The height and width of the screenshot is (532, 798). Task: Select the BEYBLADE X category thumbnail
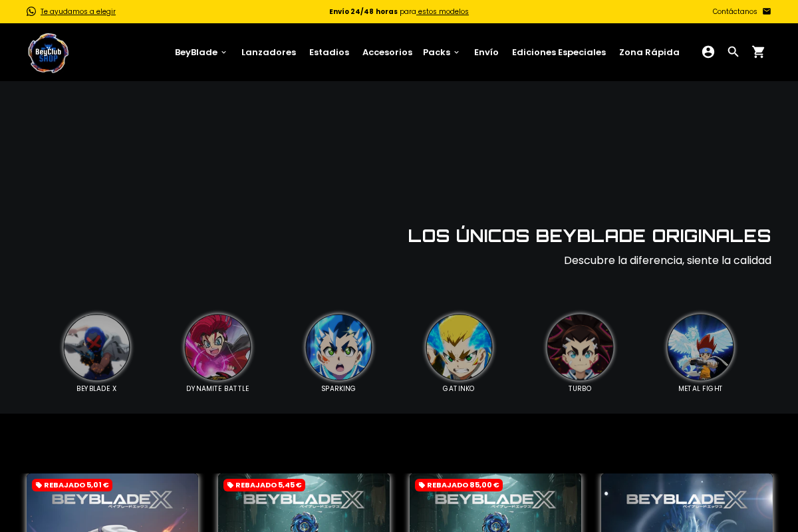96,347
